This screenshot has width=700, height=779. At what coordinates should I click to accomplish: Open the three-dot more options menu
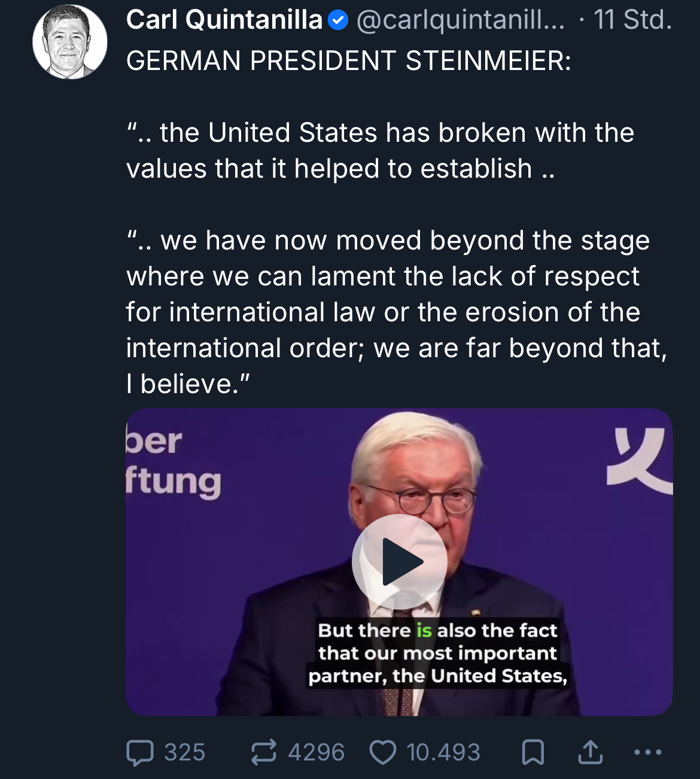click(x=648, y=752)
